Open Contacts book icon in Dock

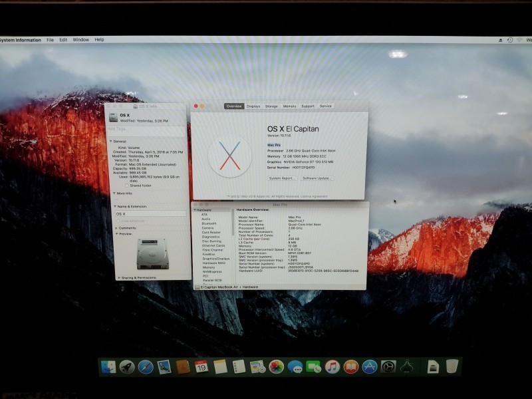(x=183, y=367)
